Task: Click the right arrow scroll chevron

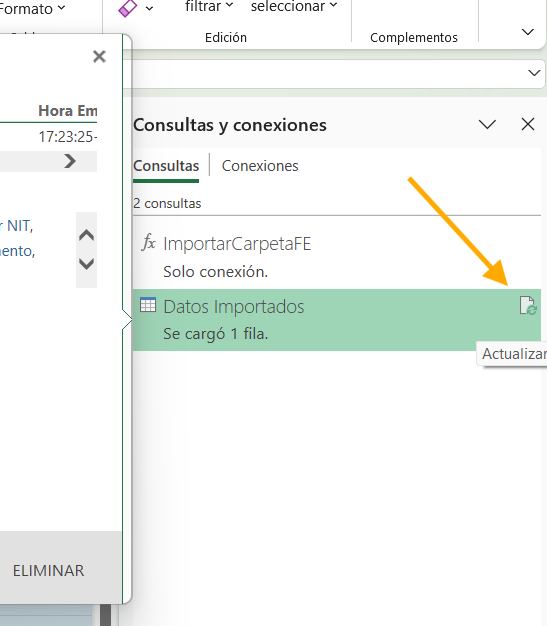Action: click(x=70, y=161)
